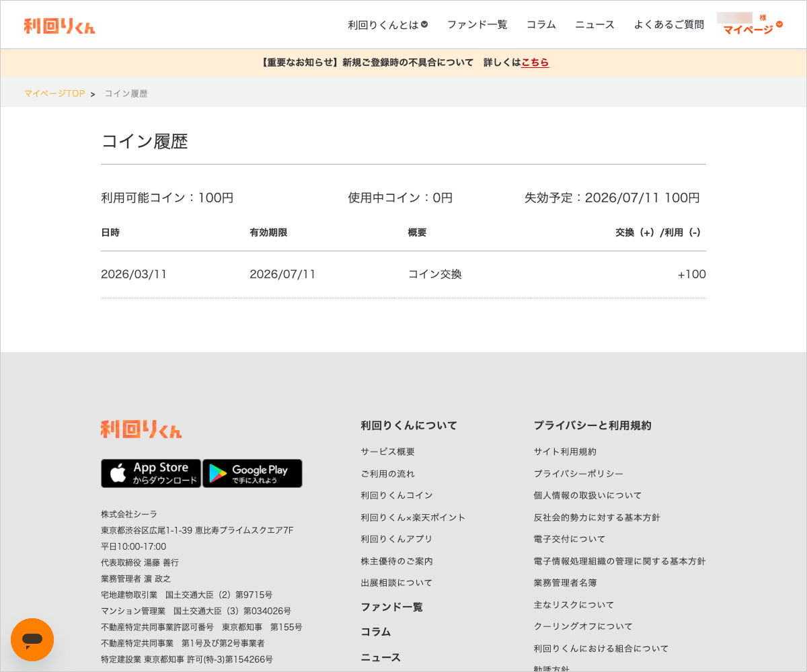Expand the 利回りくんとは dropdown menu
The image size is (807, 672).
coord(387,25)
